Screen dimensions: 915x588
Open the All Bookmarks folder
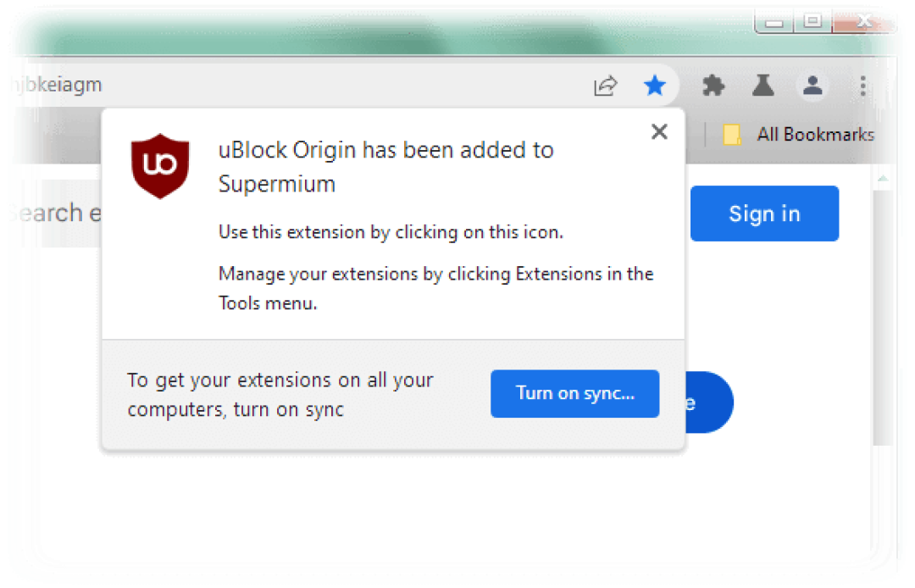pyautogui.click(x=799, y=135)
